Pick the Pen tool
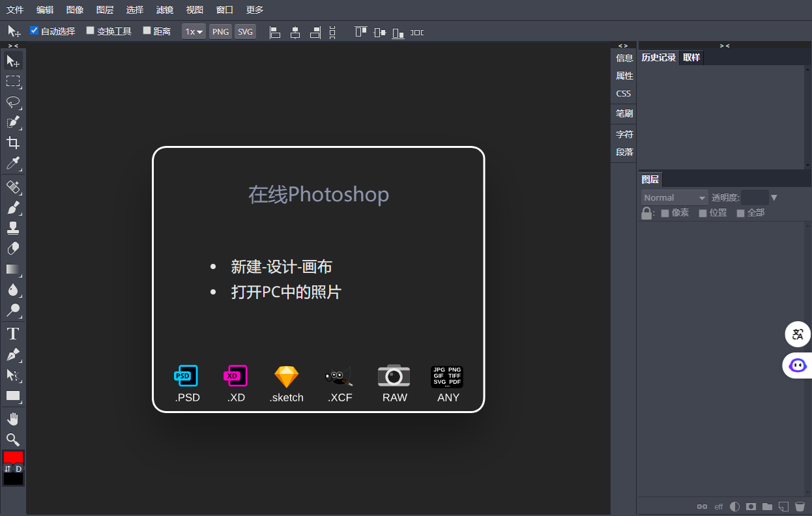The image size is (812, 516). (x=13, y=355)
